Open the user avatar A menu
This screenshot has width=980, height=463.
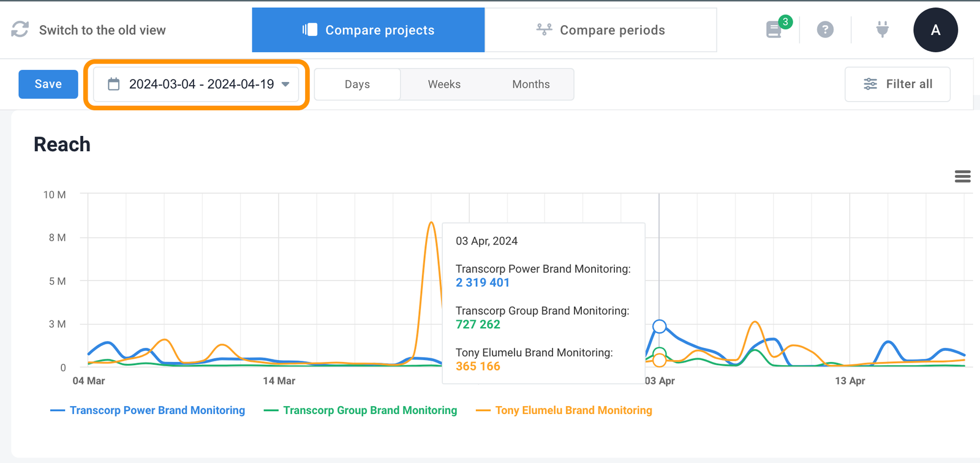click(935, 30)
